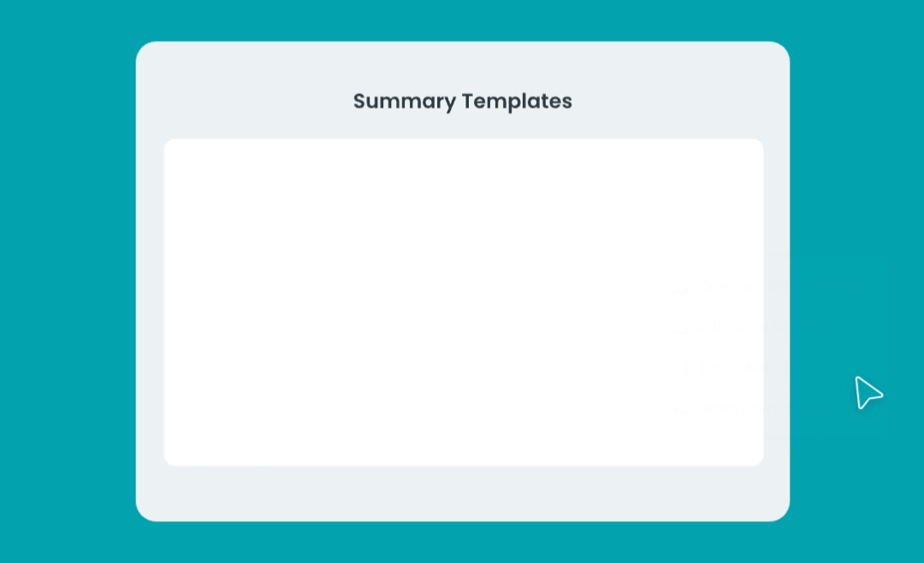
Task: Click the white arrow pointer graphic
Action: pyautogui.click(x=867, y=393)
